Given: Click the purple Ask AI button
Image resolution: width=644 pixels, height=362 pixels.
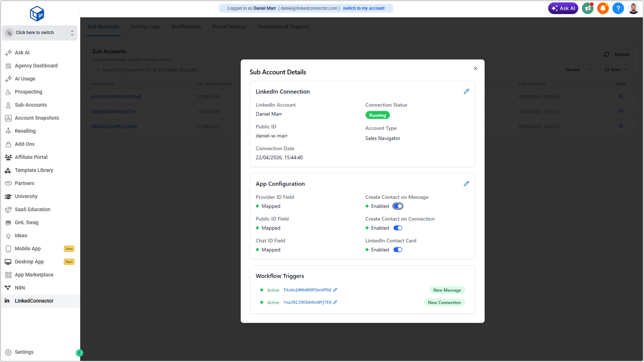Looking at the screenshot, I should pos(563,8).
